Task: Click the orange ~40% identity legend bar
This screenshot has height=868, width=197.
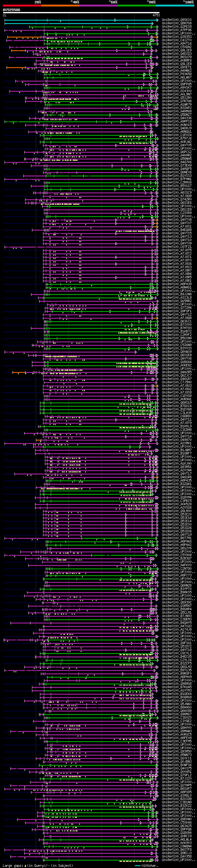Action: pyautogui.click(x=60, y=6)
